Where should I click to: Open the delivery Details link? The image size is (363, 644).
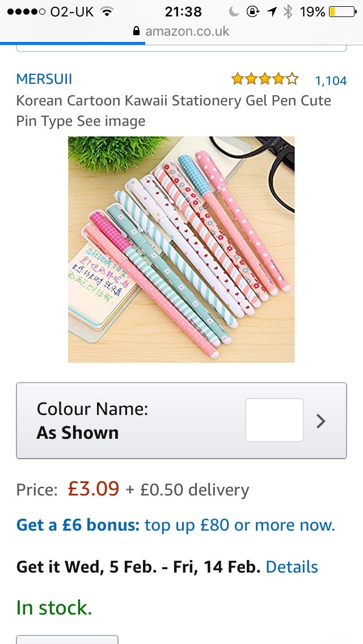click(292, 567)
